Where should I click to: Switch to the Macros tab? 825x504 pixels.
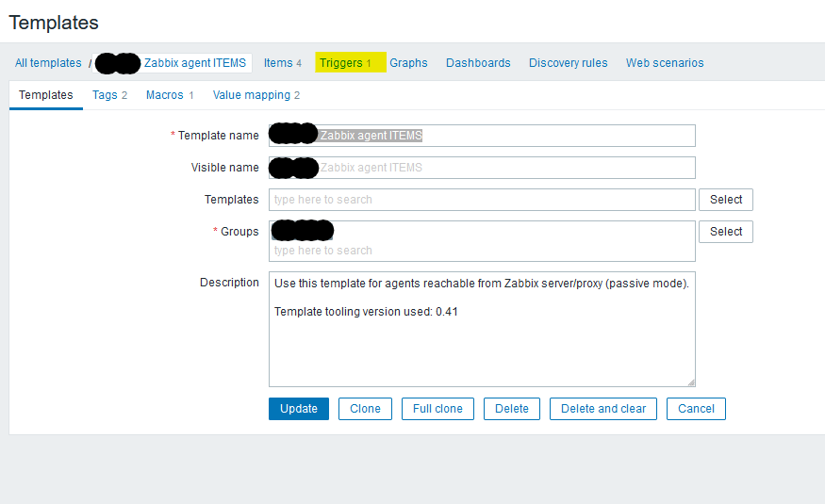170,95
